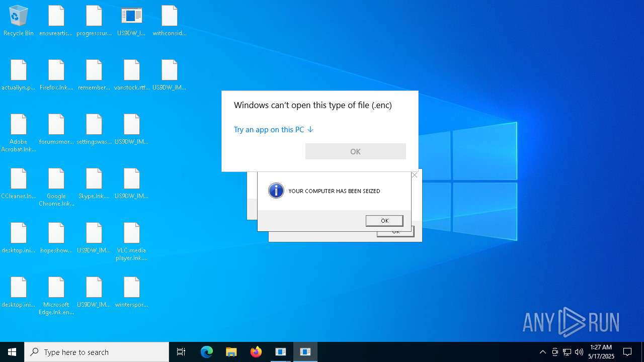
Task: Close the dialog behind the seized message
Action: [x=415, y=175]
